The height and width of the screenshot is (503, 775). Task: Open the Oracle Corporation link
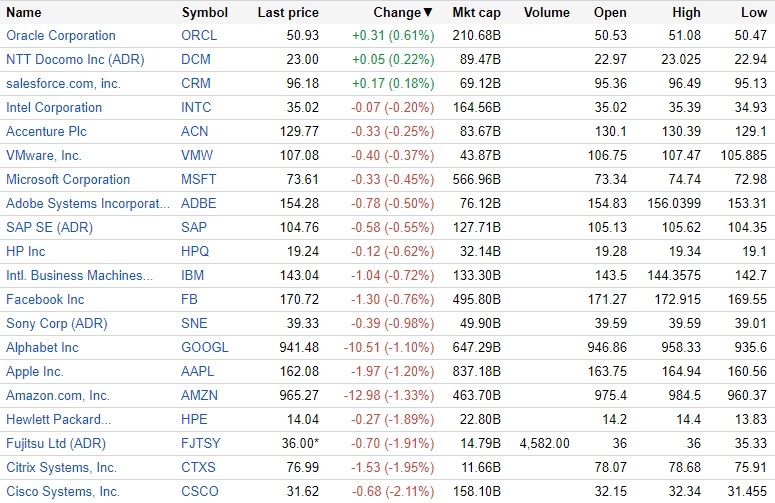[61, 36]
